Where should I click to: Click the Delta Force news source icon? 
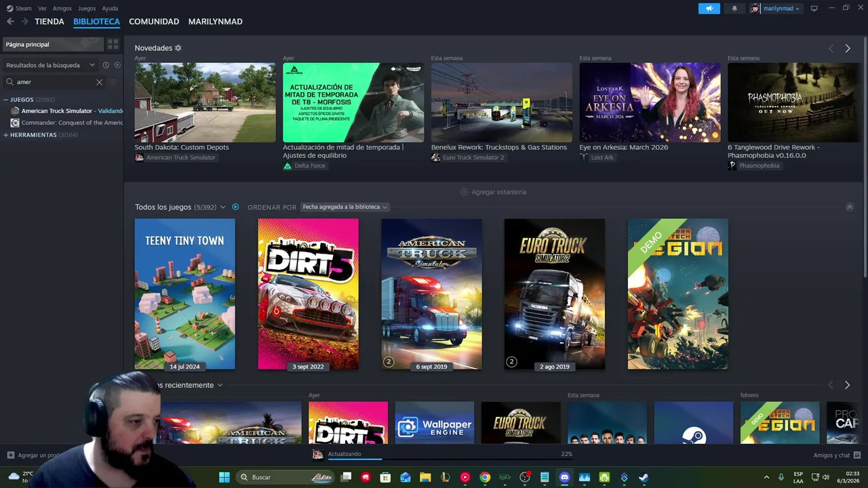click(288, 165)
